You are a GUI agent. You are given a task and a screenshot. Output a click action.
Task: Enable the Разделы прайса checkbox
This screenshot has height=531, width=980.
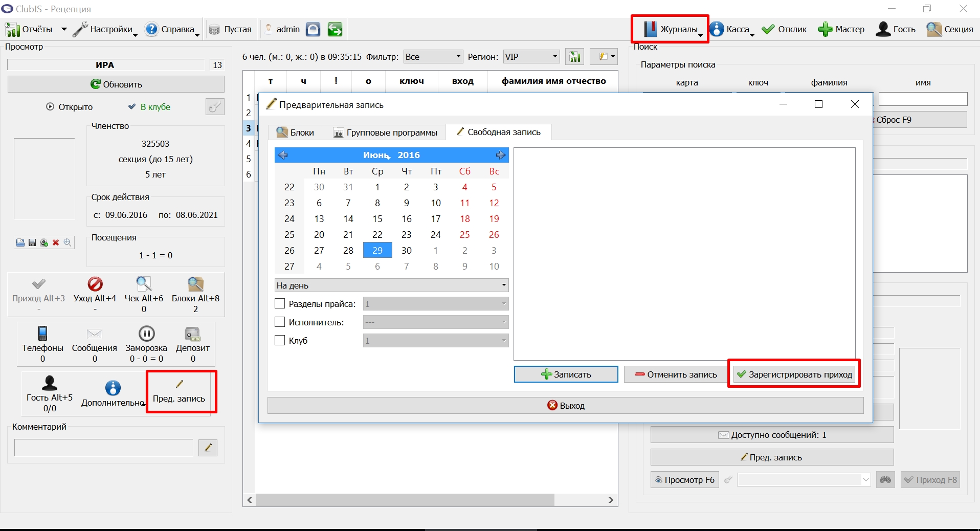[280, 304]
